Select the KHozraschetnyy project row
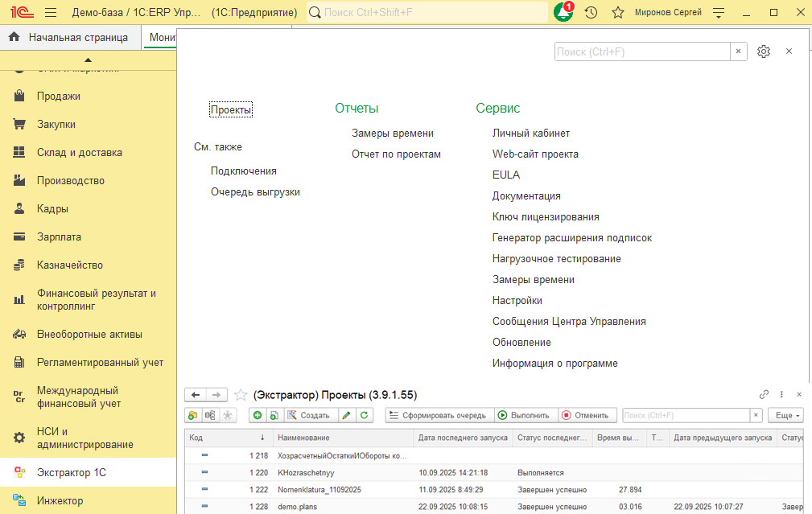The height and width of the screenshot is (514, 812). 494,473
